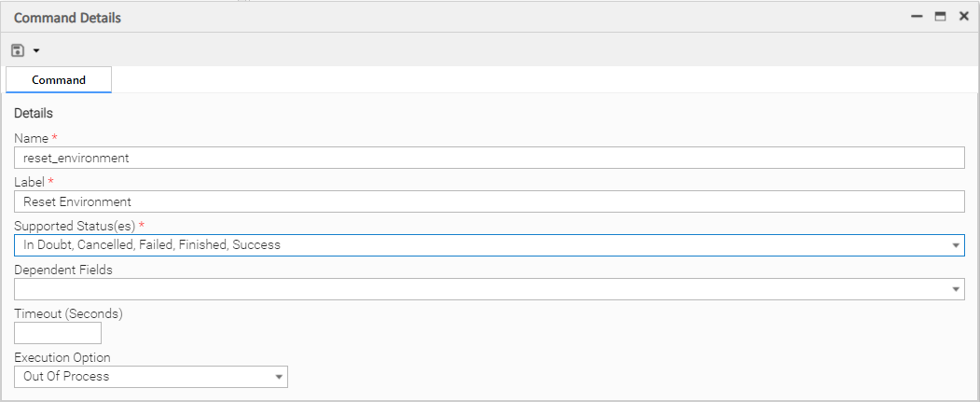Click the Details section heading
The height and width of the screenshot is (402, 980).
point(34,114)
